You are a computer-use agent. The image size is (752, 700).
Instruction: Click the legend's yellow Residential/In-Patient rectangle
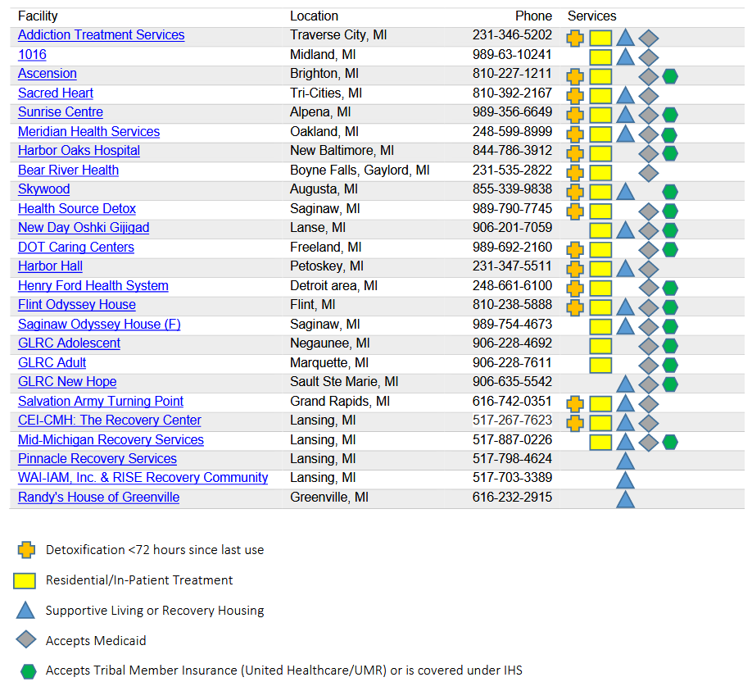(x=25, y=580)
